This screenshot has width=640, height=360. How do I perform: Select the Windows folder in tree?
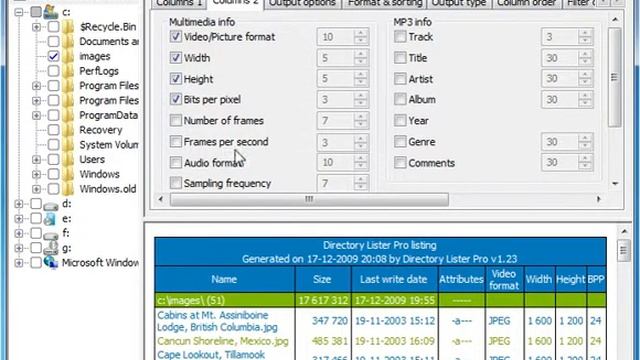tap(99, 174)
